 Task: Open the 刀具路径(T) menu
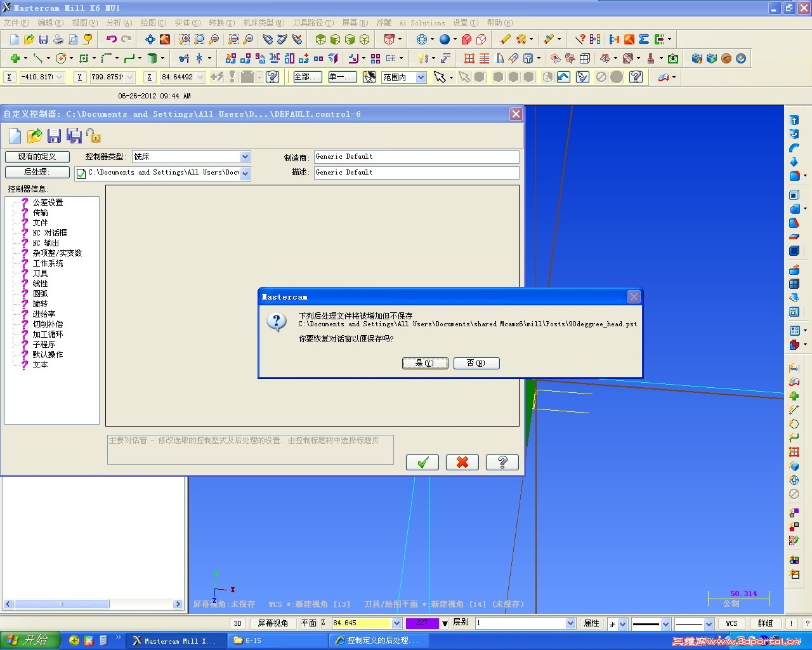click(x=313, y=23)
